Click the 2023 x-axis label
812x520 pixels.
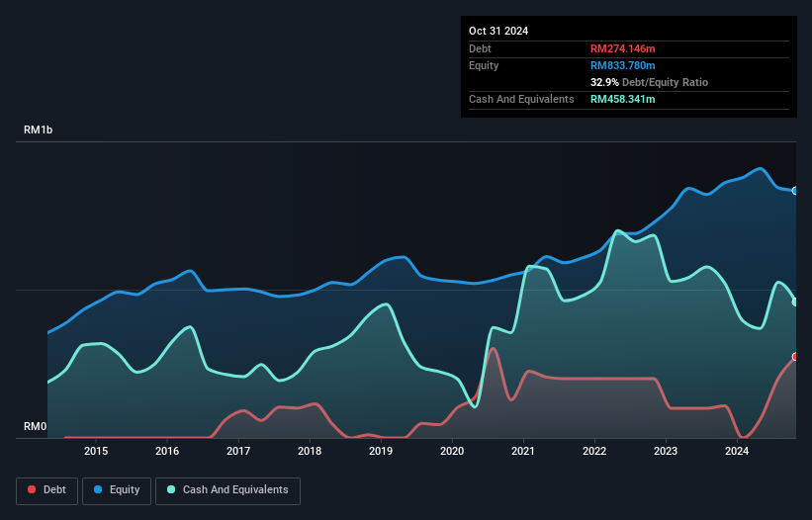click(x=666, y=451)
